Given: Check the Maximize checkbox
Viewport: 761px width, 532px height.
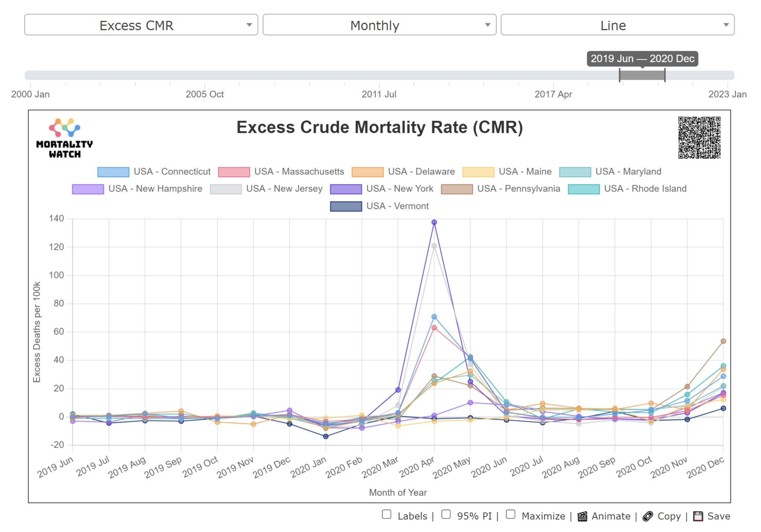Looking at the screenshot, I should (x=511, y=515).
